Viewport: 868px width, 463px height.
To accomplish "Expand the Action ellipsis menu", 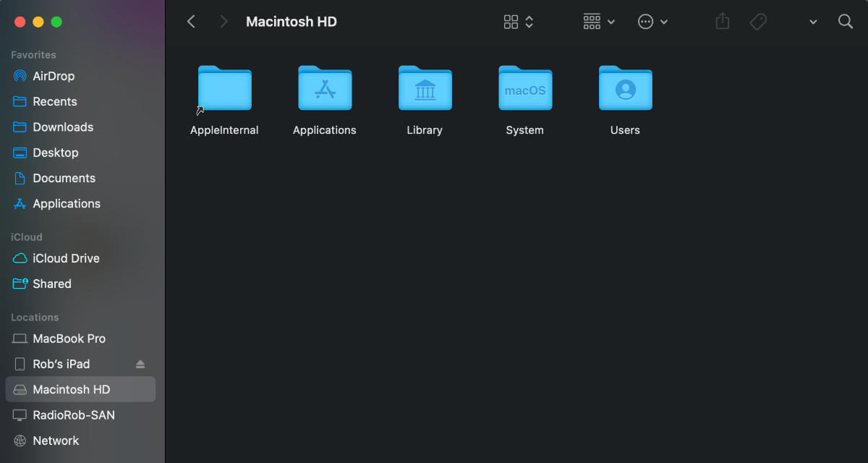I will point(652,22).
